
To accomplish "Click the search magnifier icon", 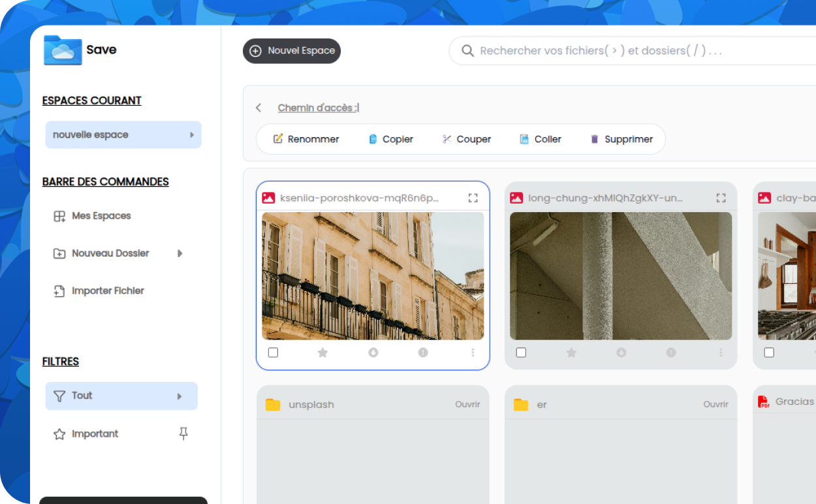I will 467,51.
